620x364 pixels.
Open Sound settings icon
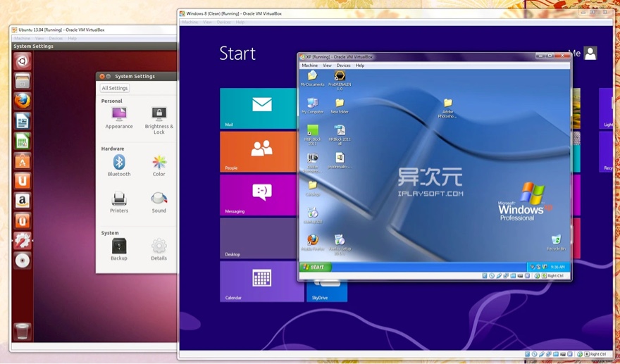point(159,202)
